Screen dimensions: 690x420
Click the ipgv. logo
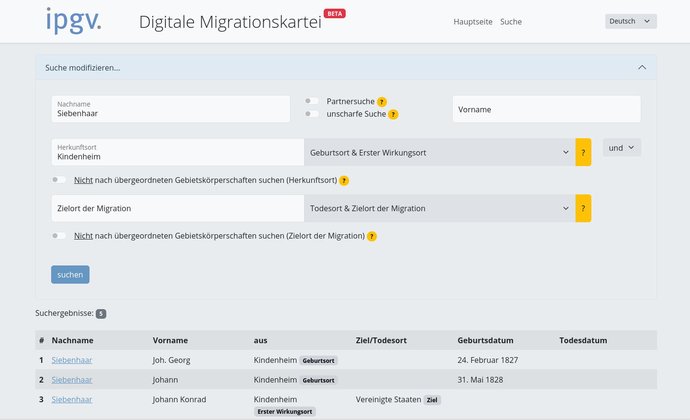point(73,21)
